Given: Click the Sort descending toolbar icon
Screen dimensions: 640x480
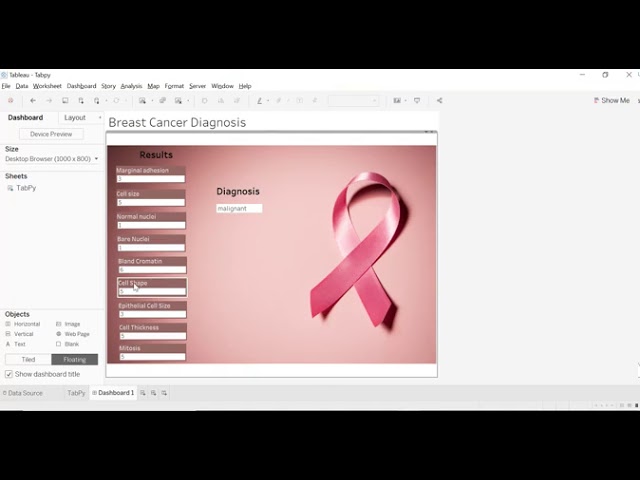Looking at the screenshot, I should coord(237,100).
